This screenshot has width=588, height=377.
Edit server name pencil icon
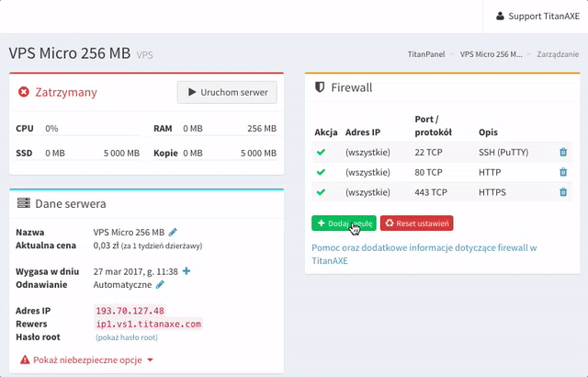[173, 232]
